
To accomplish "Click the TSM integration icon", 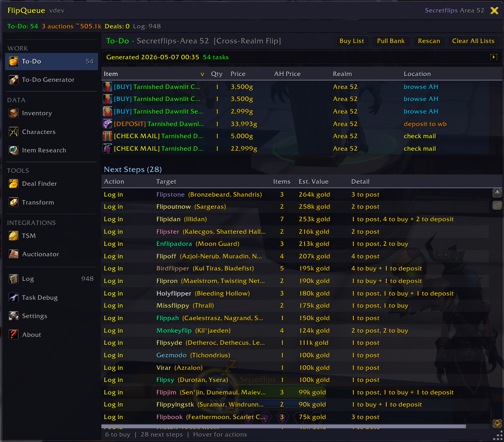I will click(14, 236).
